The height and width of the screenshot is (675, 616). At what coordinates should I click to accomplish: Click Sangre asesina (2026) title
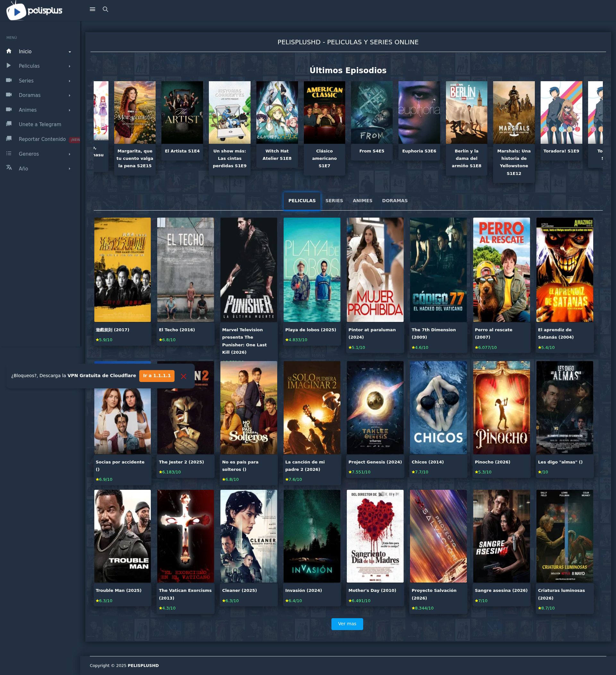tap(501, 591)
